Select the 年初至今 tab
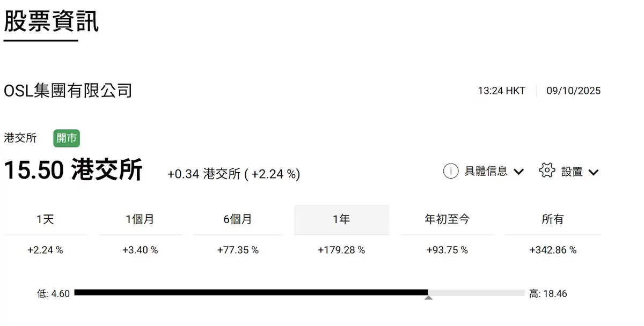644x326 pixels. (447, 219)
